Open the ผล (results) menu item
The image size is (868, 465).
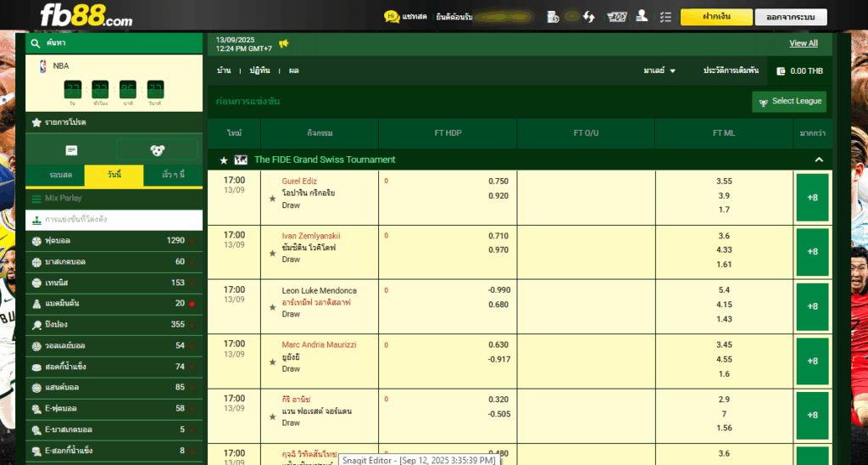click(x=293, y=71)
